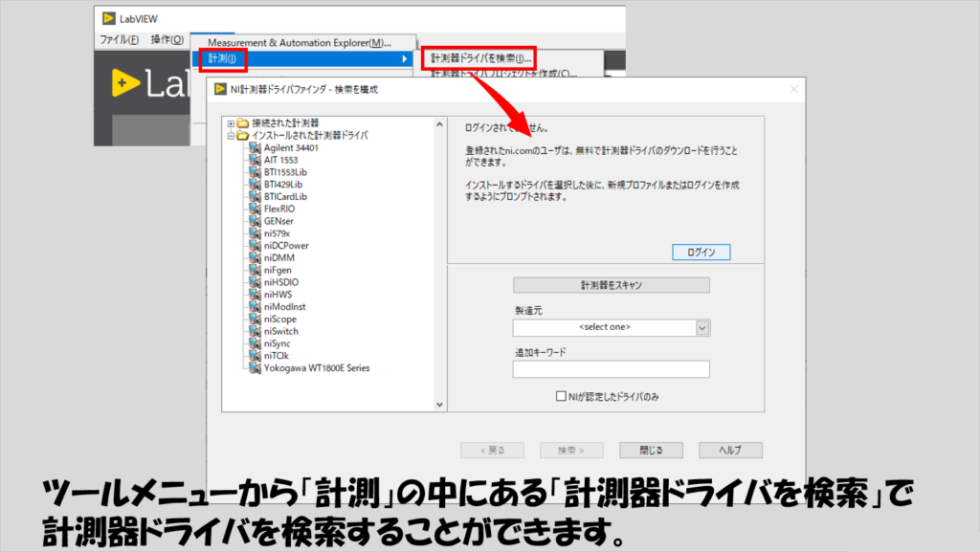Click the 追加キーワード text field
The width and height of the screenshot is (980, 552).
612,369
